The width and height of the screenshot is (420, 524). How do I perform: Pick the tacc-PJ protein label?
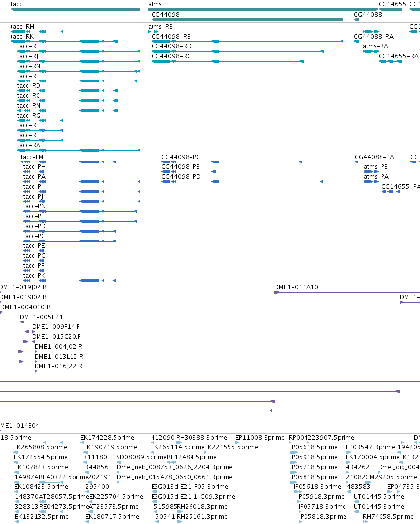33,197
